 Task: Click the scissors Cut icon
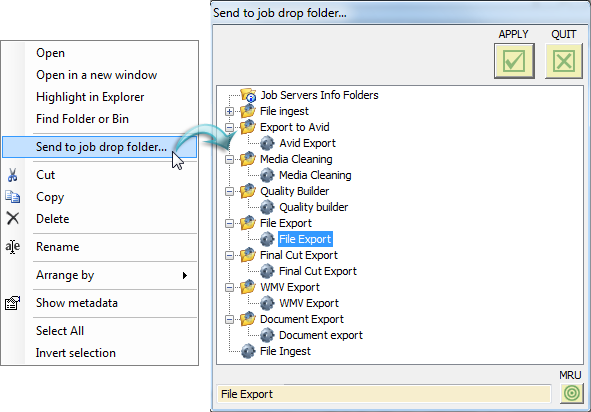(x=12, y=175)
